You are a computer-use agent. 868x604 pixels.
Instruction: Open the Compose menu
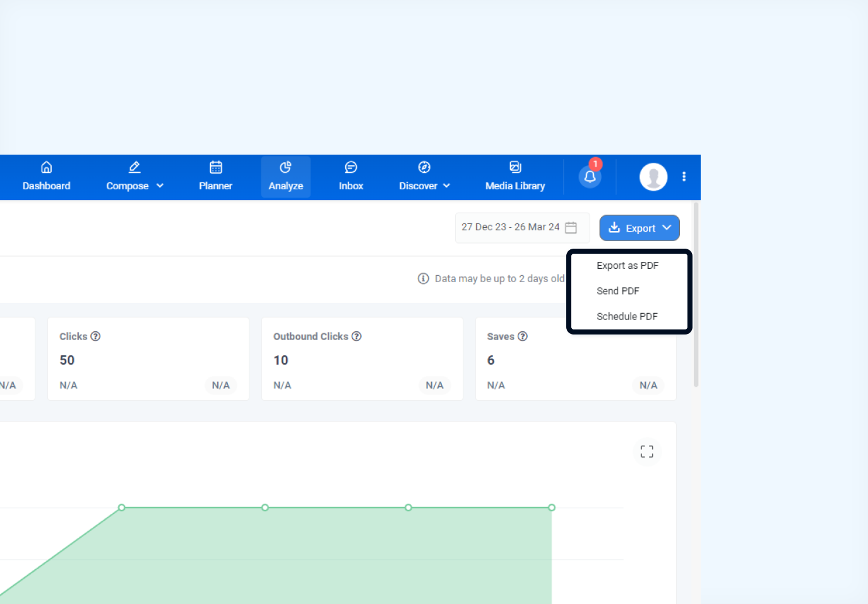point(134,177)
